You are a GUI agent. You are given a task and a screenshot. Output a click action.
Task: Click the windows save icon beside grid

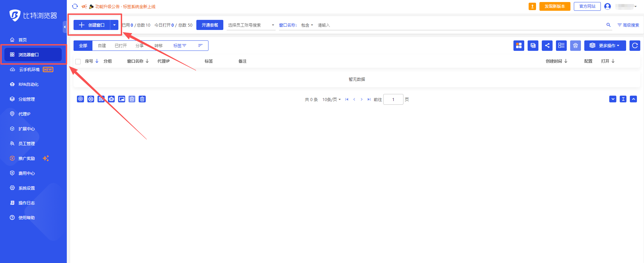tap(533, 45)
